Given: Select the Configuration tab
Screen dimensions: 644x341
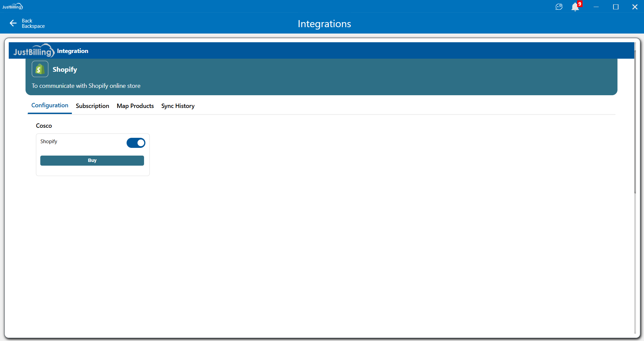Looking at the screenshot, I should pos(50,105).
